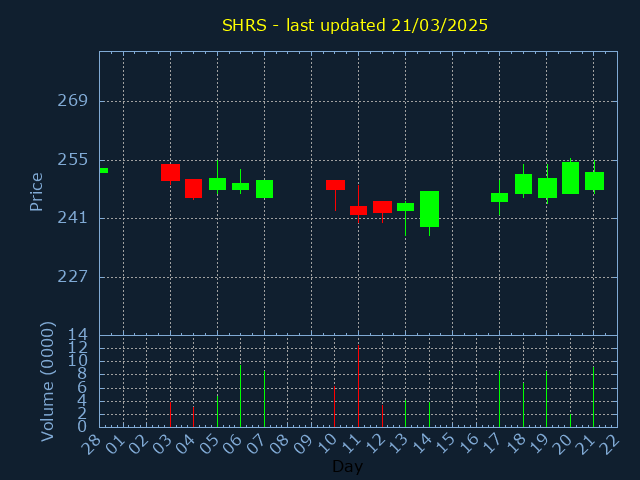640x480 pixels.
Task: Click the green volume bar for day 06
Action: (x=240, y=396)
